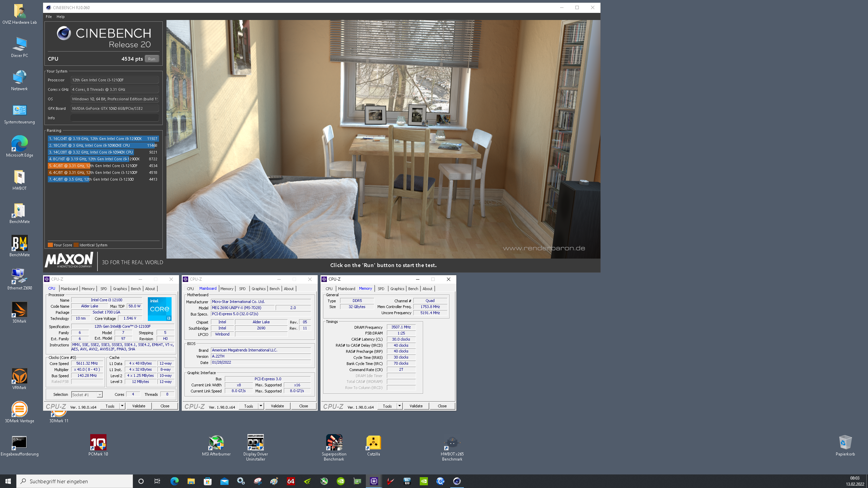
Task: Switch to Bench tab in first CPU-Z window
Action: coord(136,289)
